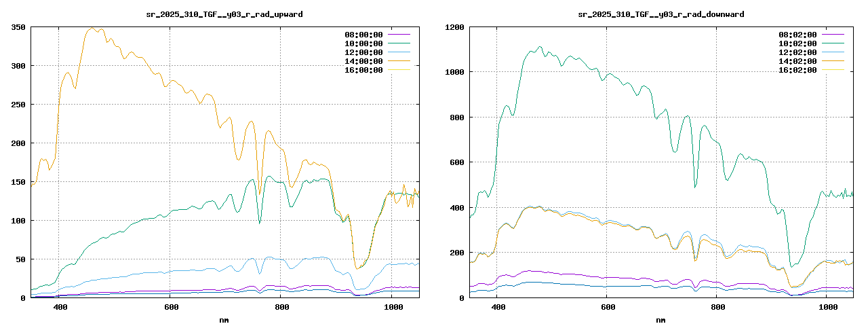Screen dimensions: 868x326
Task: Select the 12:02:00 legend entry label
Action: tap(798, 52)
